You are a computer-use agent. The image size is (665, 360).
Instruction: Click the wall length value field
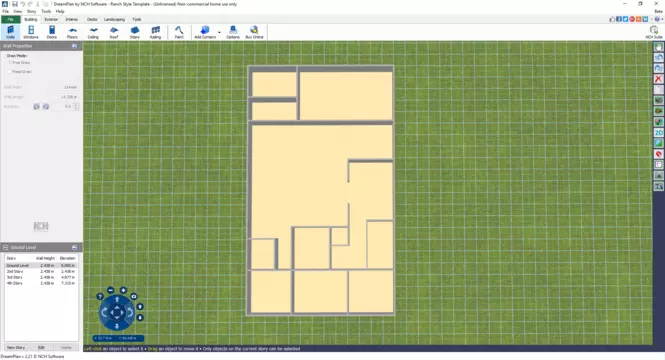[x=64, y=97]
